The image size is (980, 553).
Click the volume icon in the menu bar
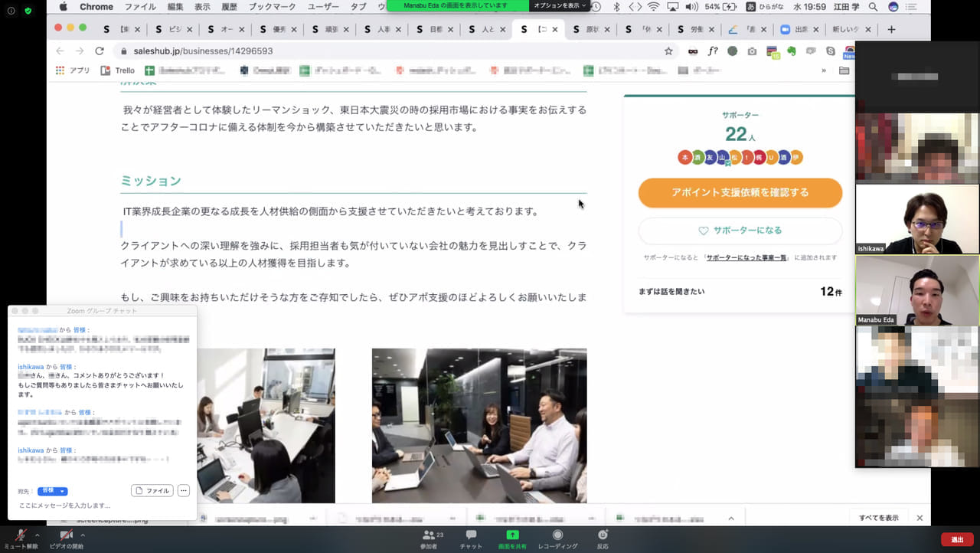(693, 6)
